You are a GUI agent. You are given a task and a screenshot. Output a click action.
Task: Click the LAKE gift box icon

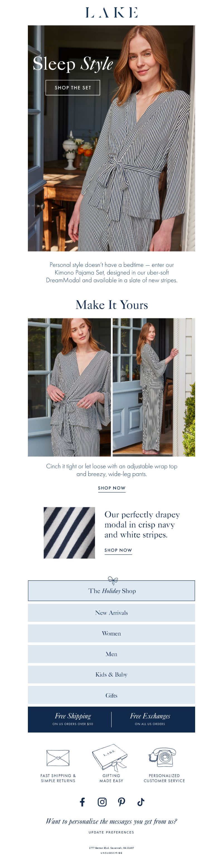point(111,757)
